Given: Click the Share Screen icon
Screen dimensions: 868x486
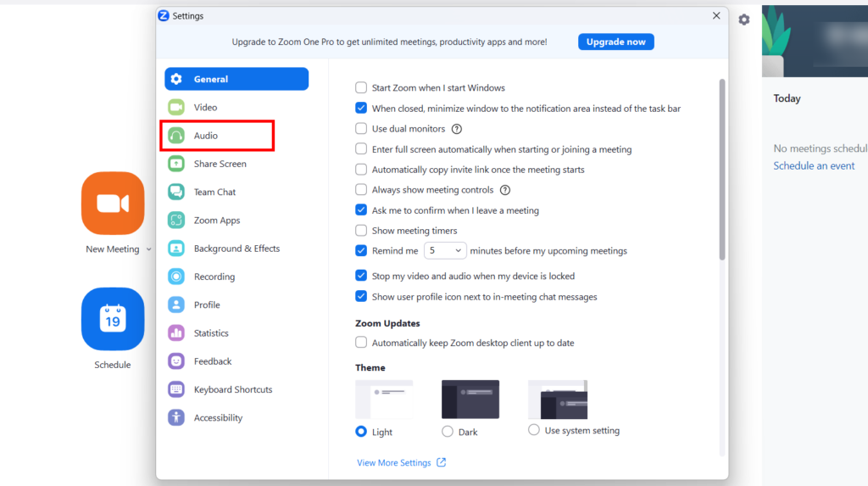Looking at the screenshot, I should 176,164.
